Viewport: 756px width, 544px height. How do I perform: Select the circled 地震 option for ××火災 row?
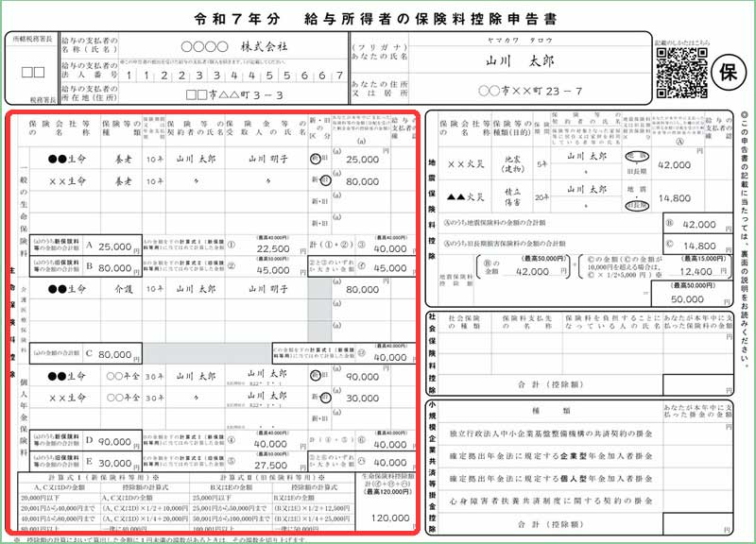pyautogui.click(x=637, y=156)
